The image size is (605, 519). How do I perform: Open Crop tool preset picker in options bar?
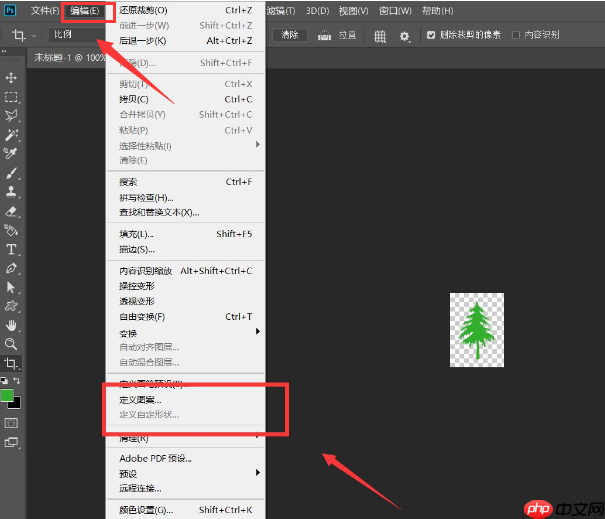tap(24, 35)
